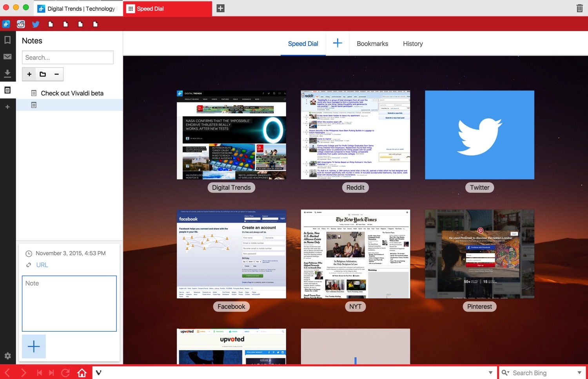
Task: Switch to the History start page tab
Action: coord(413,44)
